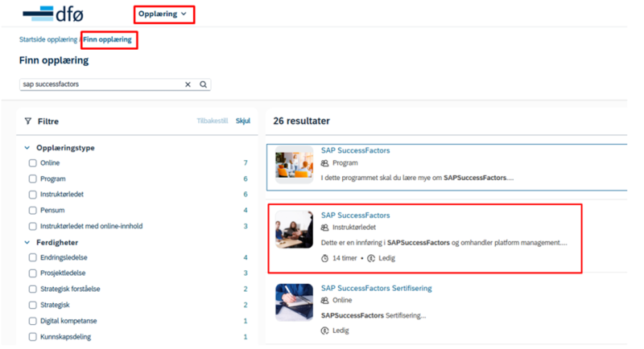Viewport: 644px width, 349px height.
Task: Click the people icon next to Instruktørledet
Action: point(324,228)
